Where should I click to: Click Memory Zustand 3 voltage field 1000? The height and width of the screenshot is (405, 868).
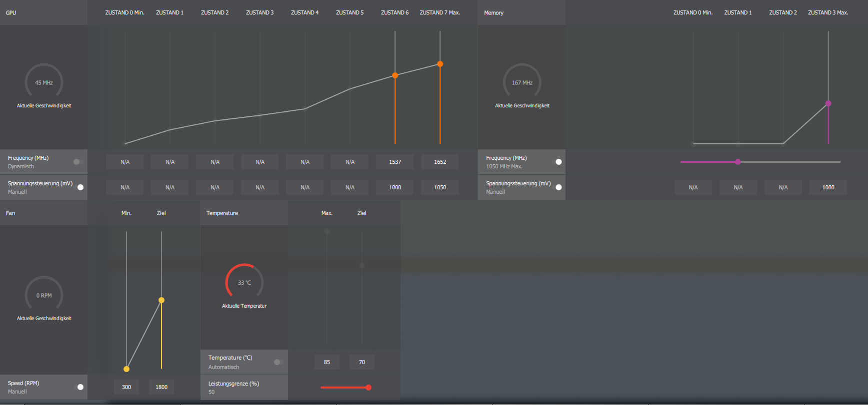(x=828, y=187)
